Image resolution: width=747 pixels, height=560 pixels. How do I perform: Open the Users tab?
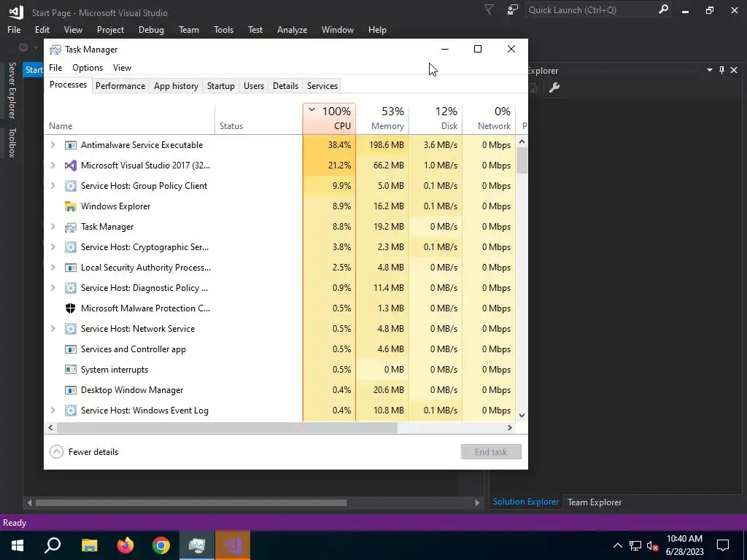(253, 86)
